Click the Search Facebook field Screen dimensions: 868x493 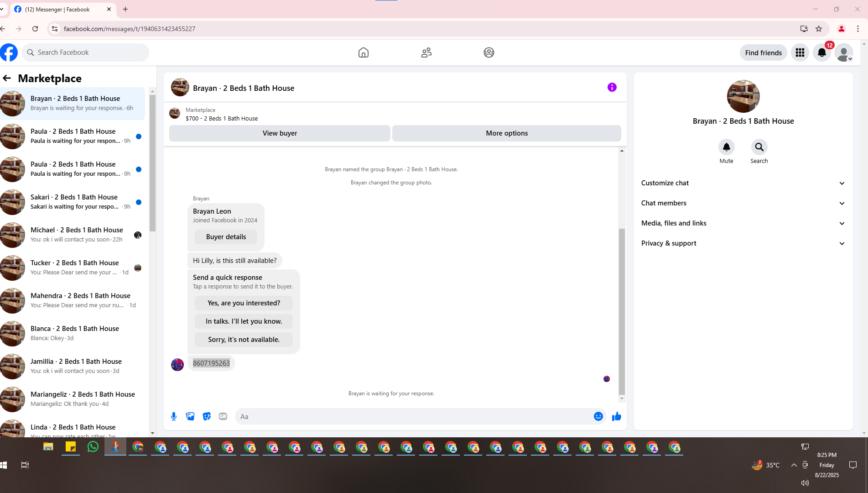click(85, 52)
